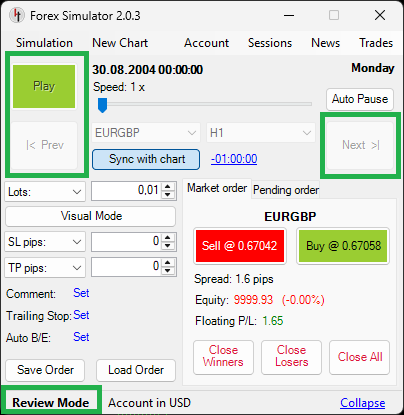Viewport: 404px width, 415px height.
Task: Open the EURGBP symbol dropdown
Action: point(146,133)
